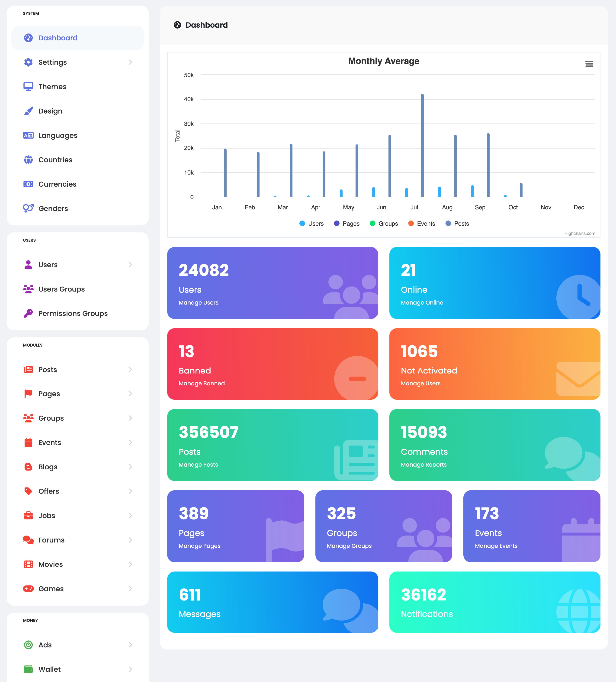Click the Languages translation icon
The image size is (616, 682).
[28, 135]
